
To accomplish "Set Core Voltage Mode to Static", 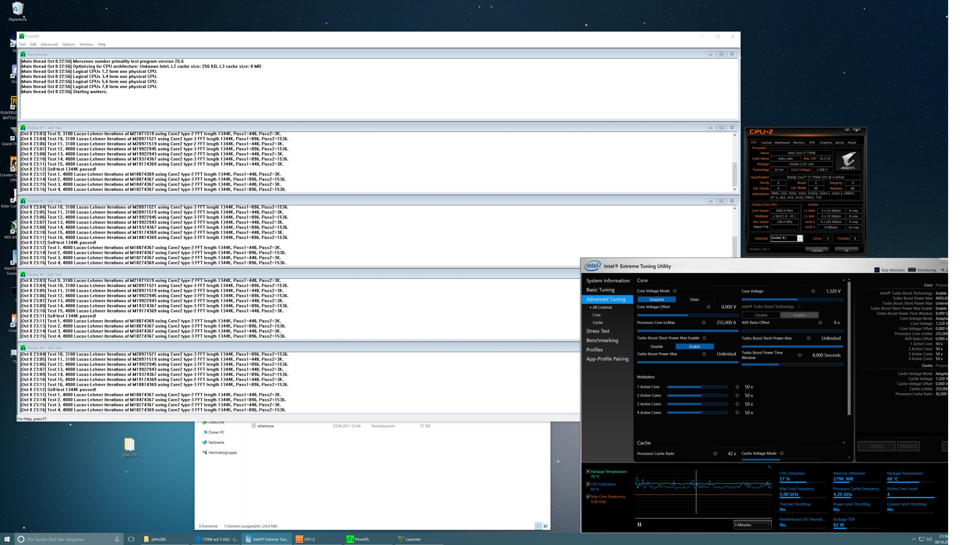I will pos(694,299).
